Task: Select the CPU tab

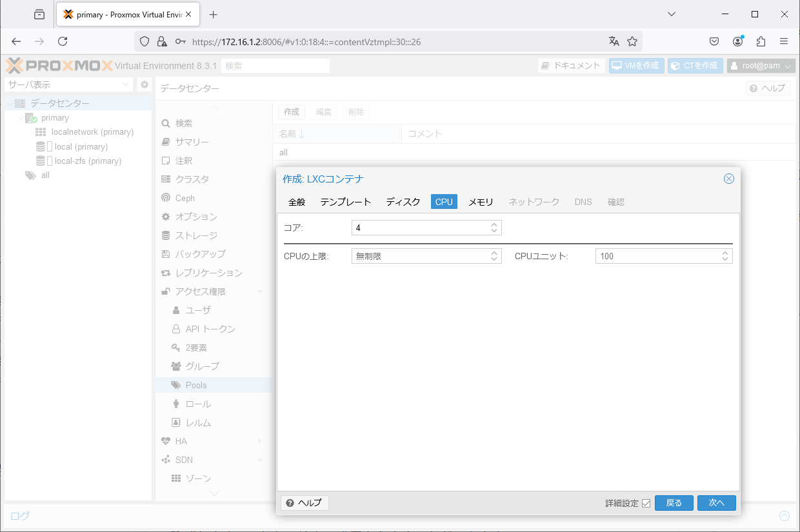Action: [x=444, y=202]
